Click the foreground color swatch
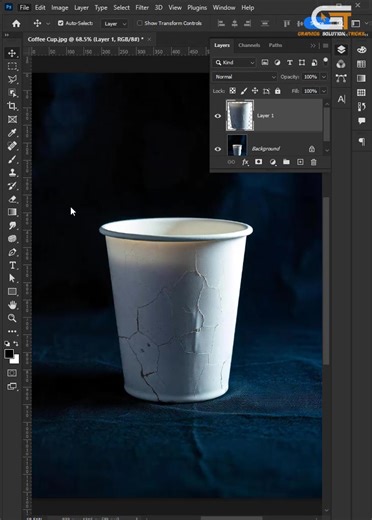 9,354
